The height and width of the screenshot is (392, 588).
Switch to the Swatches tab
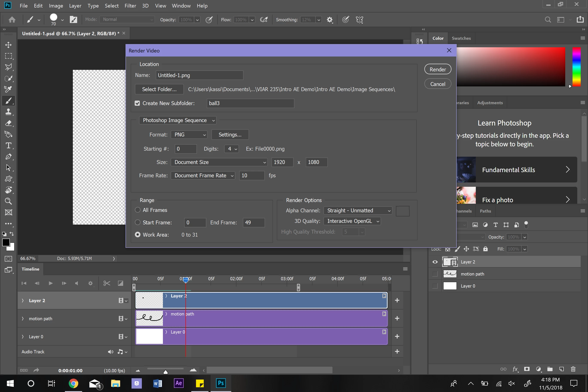[x=461, y=38]
